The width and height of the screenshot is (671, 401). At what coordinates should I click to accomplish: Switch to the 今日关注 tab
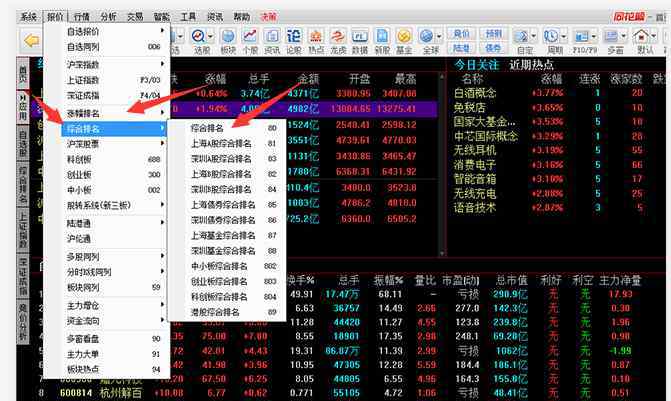click(476, 65)
